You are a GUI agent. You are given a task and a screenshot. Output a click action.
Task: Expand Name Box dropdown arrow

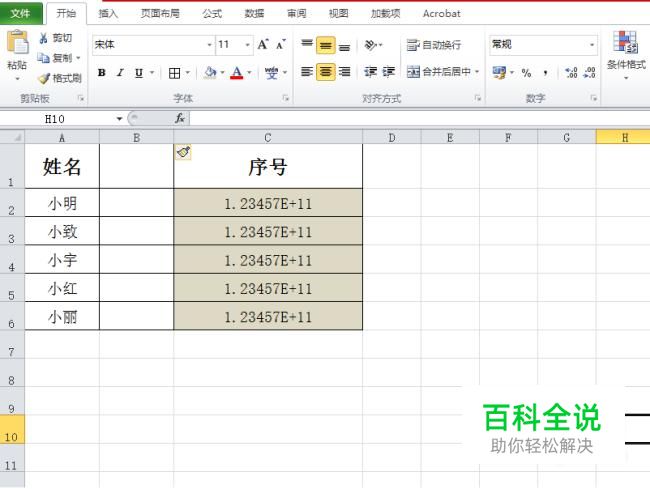(119, 119)
